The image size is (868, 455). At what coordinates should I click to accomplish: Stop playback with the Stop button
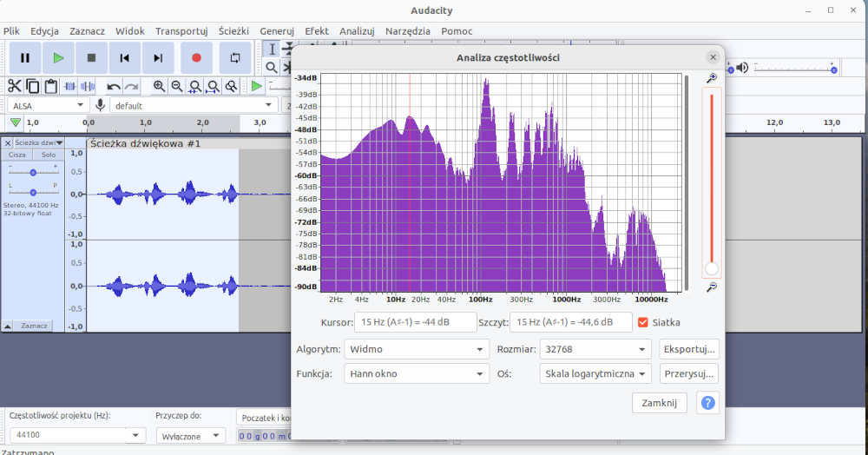[91, 57]
